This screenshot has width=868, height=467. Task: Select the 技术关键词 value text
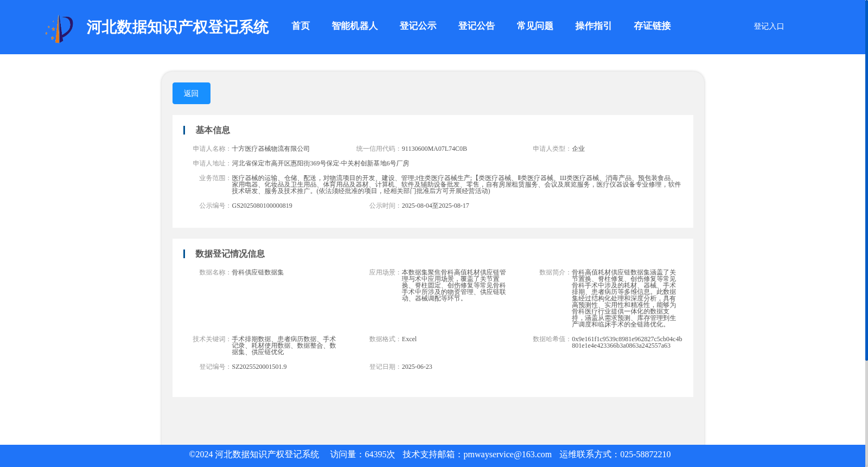[x=284, y=346]
